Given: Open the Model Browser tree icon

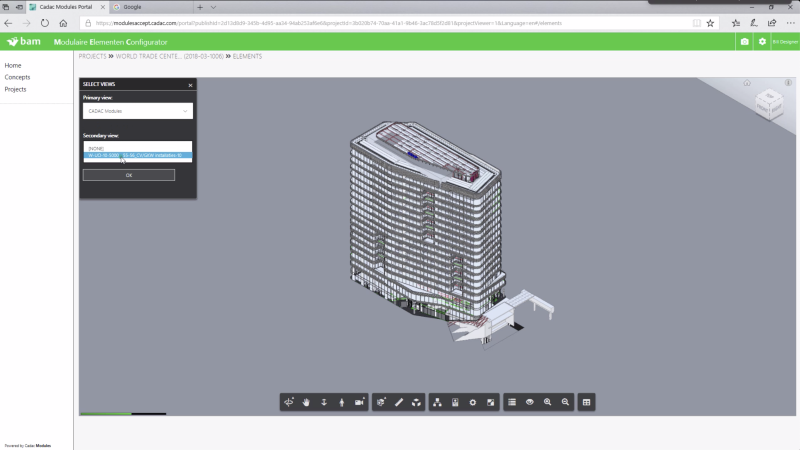Looking at the screenshot, I should [438, 402].
